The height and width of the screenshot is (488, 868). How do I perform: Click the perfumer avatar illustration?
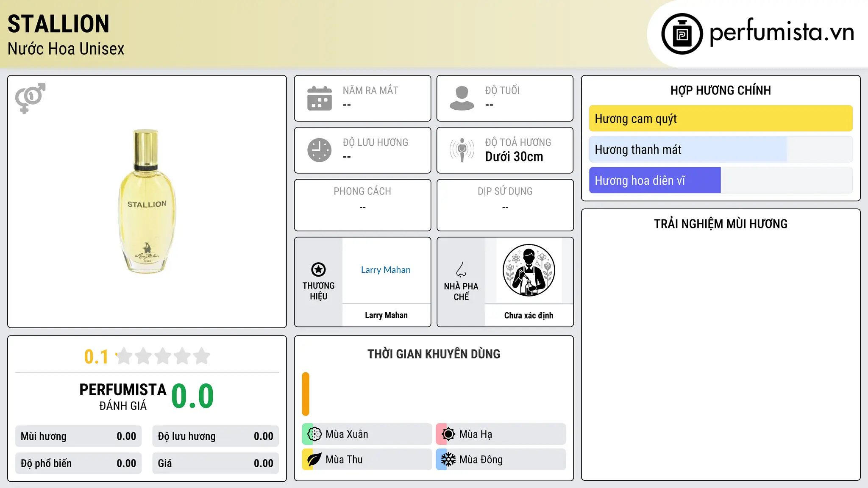(x=529, y=270)
